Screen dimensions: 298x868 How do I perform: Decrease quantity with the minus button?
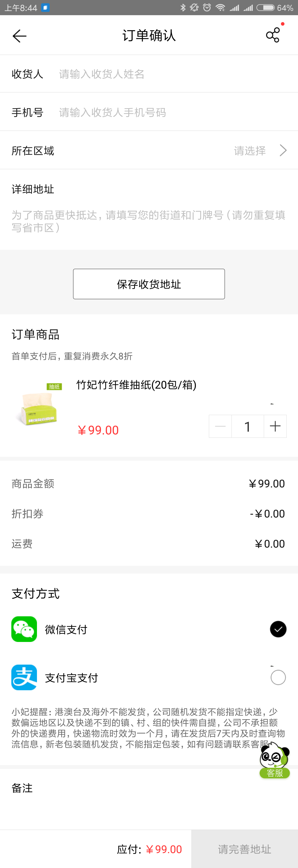coord(220,426)
